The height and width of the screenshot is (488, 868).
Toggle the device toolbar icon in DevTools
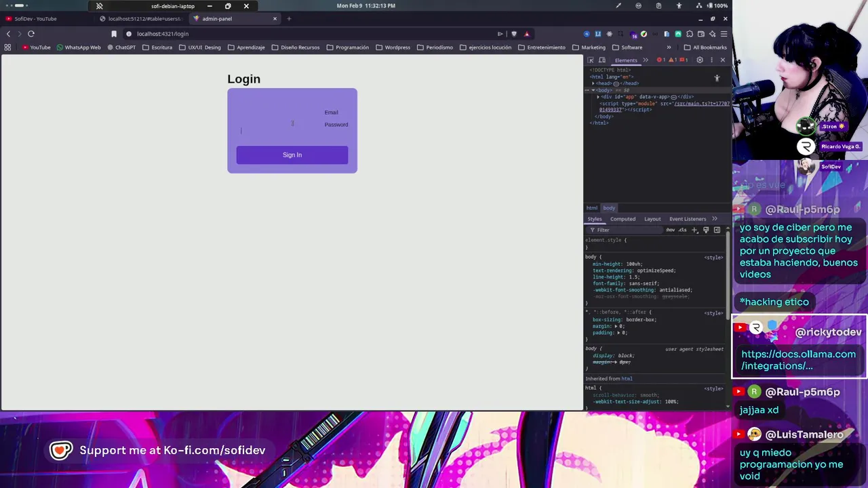click(x=601, y=60)
